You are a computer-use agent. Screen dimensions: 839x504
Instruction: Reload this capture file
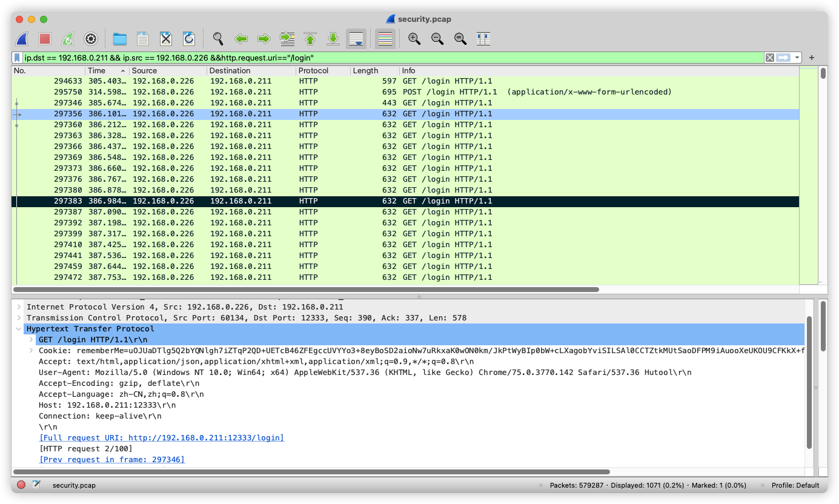click(x=189, y=39)
